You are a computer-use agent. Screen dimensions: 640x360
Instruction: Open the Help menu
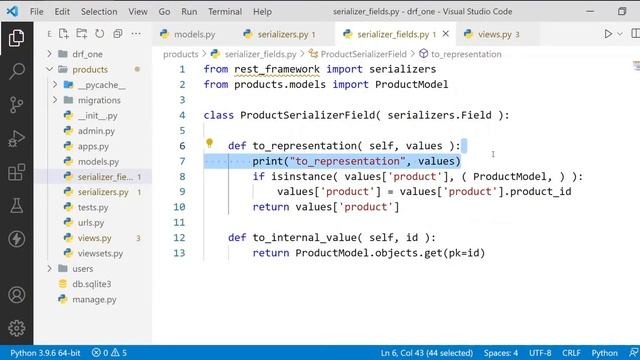tap(262, 11)
